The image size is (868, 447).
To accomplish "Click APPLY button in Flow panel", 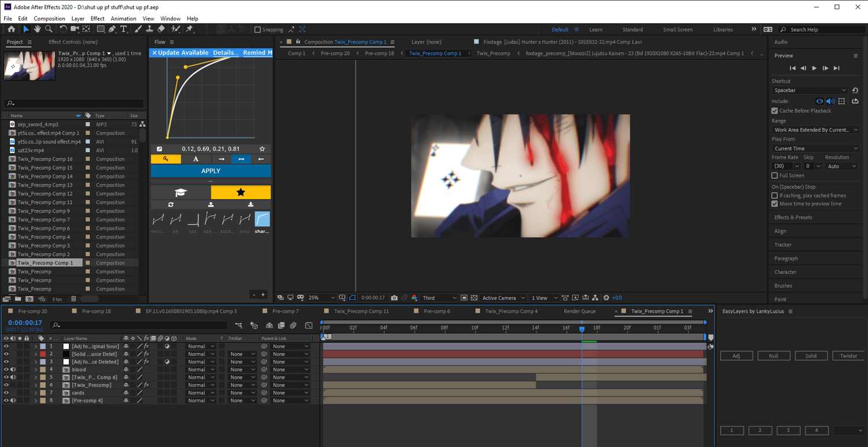I will (211, 171).
